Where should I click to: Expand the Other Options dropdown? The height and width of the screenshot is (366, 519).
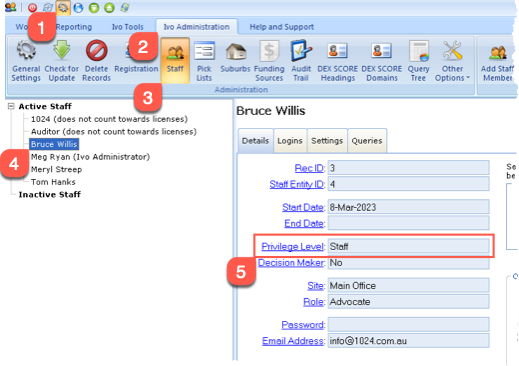(452, 60)
